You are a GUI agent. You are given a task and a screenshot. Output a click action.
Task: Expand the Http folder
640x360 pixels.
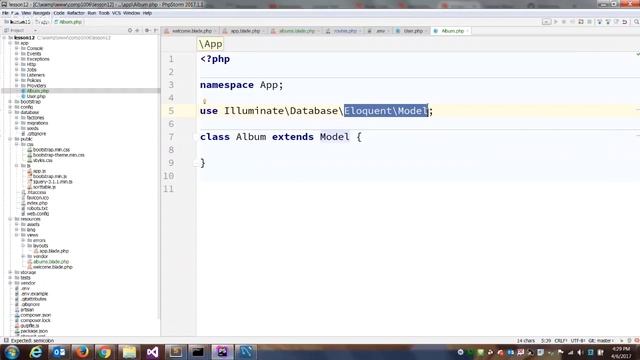coord(17,64)
